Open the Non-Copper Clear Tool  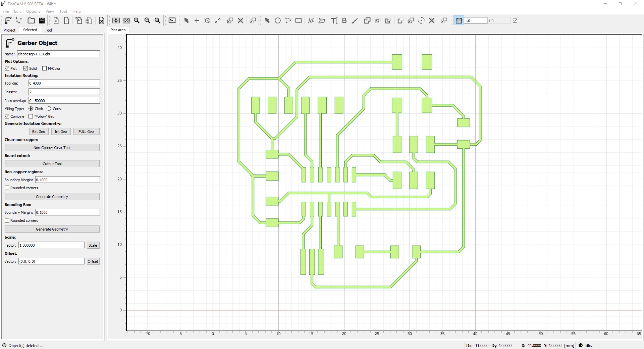52,148
